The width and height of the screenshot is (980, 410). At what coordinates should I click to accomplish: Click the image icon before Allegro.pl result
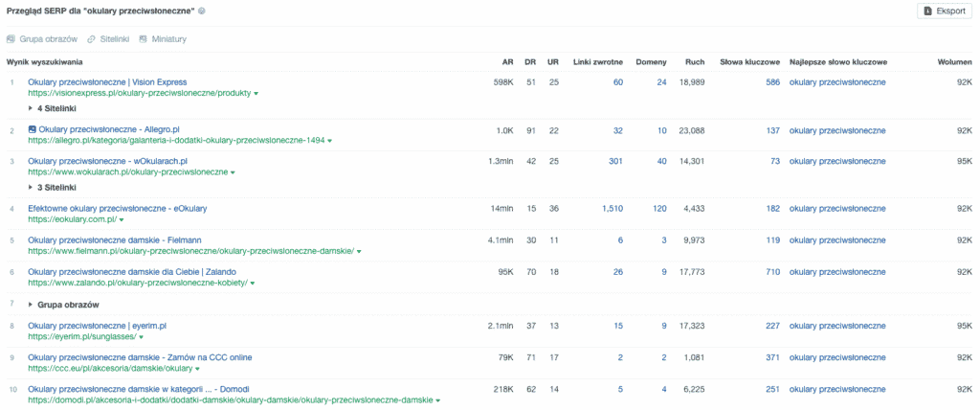point(33,129)
